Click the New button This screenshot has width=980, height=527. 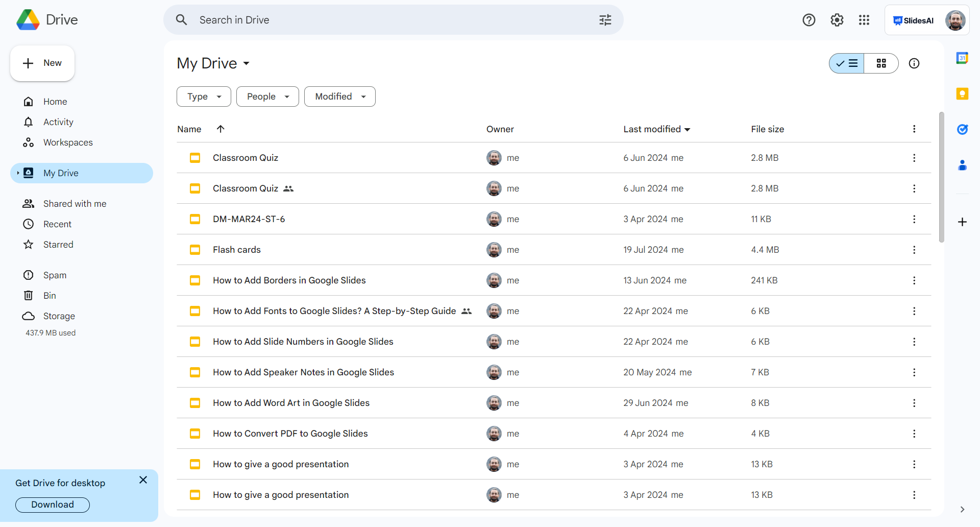(42, 63)
